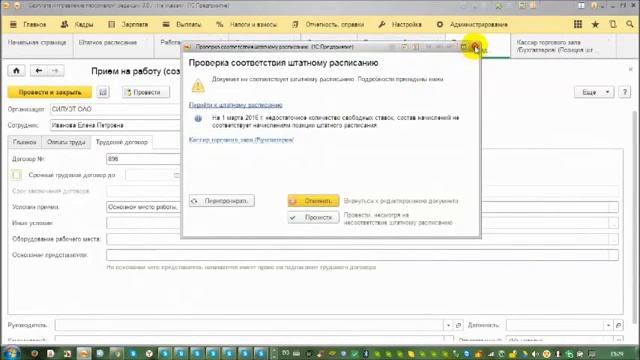Click Перепроверить button in dialog
Image resolution: width=640 pixels, height=360 pixels.
pos(222,201)
